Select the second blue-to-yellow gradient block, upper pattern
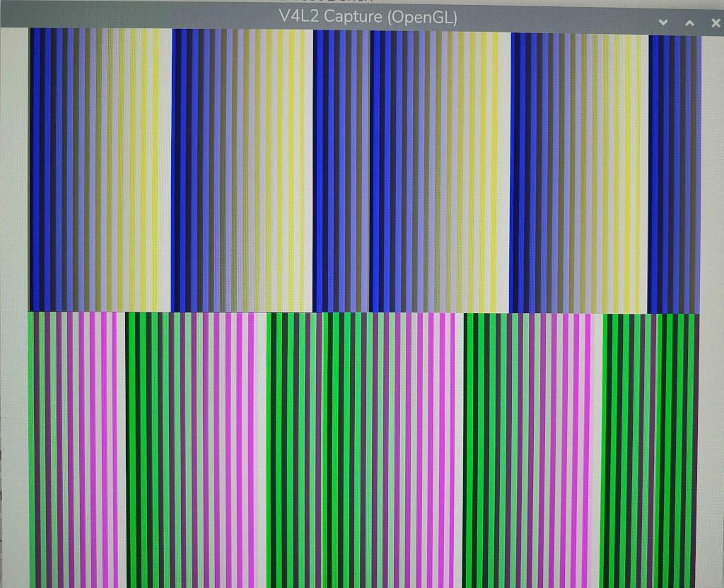Image resolution: width=724 pixels, height=588 pixels. coord(242,170)
